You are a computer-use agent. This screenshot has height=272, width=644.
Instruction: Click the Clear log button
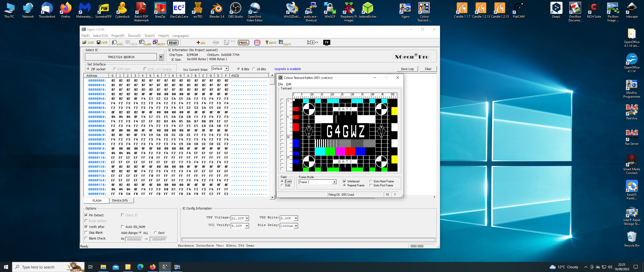point(428,69)
